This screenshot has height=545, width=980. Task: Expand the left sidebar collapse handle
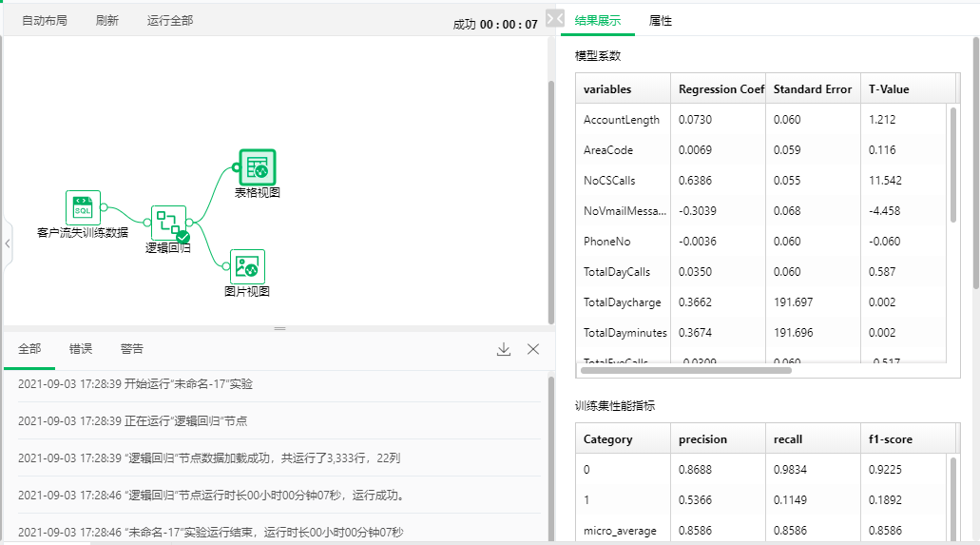point(7,243)
